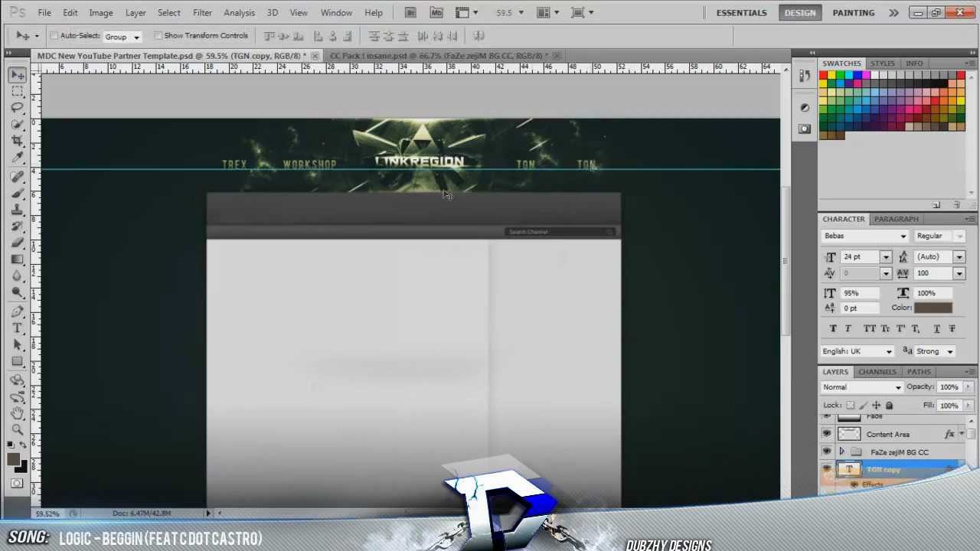
Task: Open the Filter menu
Action: (x=202, y=13)
